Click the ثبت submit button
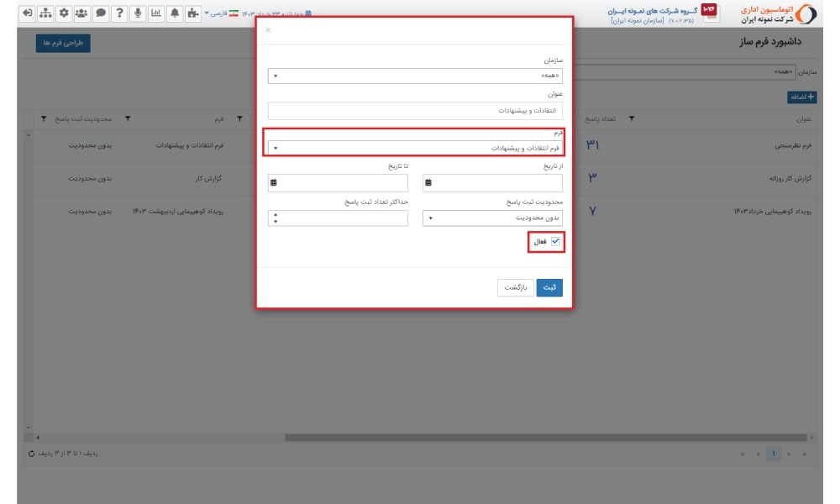This screenshot has height=504, width=840. click(x=549, y=287)
